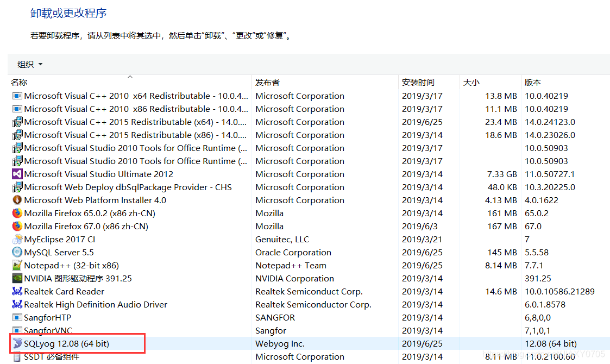This screenshot has width=610, height=364.
Task: Select SQLyog 12.08 (64 bit) program name
Action: [66, 344]
